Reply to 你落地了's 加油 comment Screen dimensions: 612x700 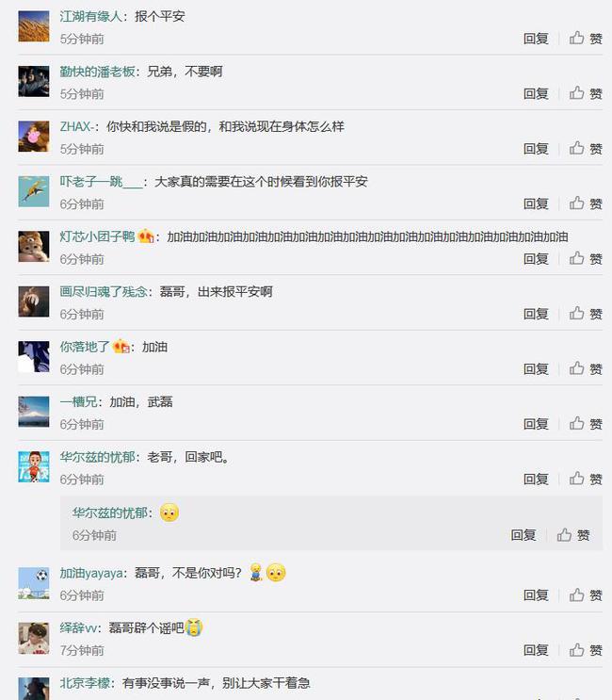(x=536, y=369)
